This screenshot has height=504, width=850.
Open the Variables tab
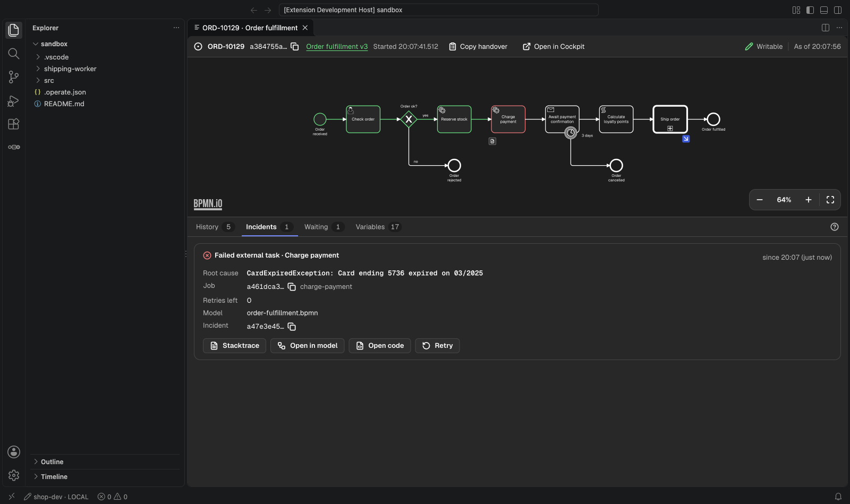(378, 227)
